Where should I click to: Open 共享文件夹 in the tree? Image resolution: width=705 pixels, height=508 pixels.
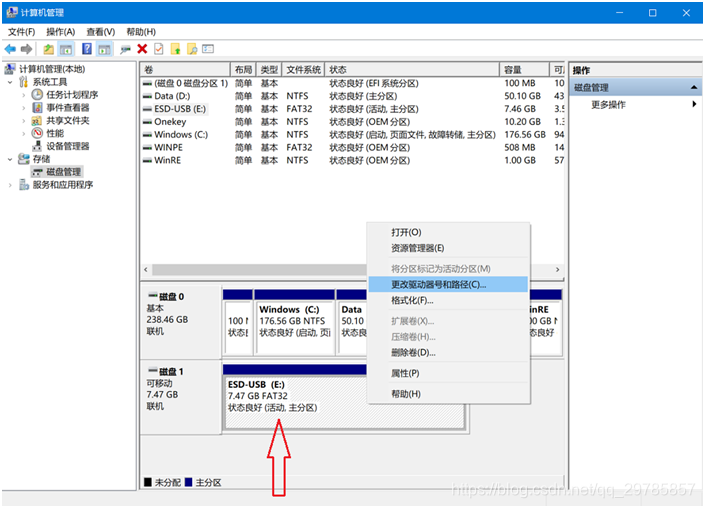67,120
